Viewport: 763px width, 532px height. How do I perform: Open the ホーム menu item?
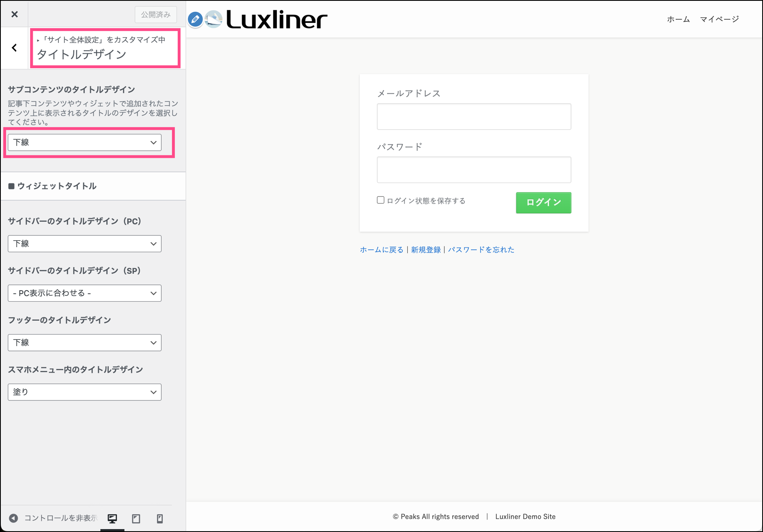click(678, 19)
